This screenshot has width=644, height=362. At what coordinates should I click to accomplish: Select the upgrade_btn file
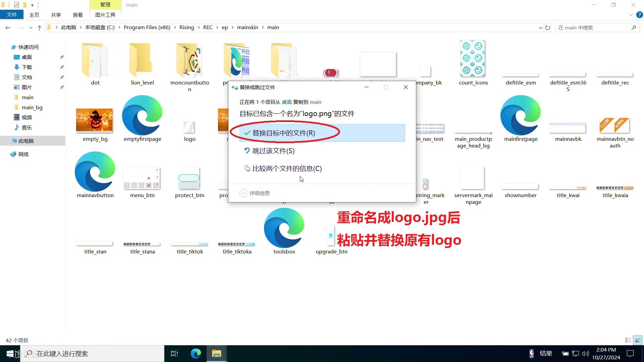(x=331, y=239)
